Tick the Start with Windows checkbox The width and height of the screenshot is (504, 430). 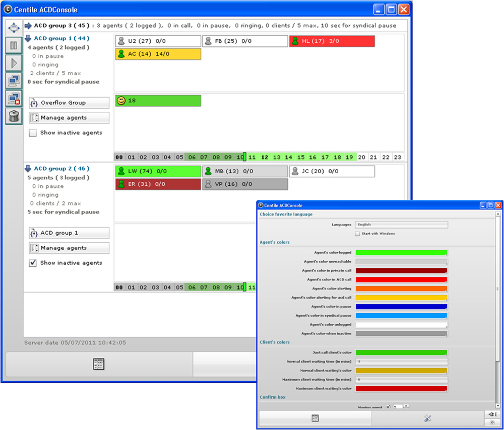pos(357,234)
